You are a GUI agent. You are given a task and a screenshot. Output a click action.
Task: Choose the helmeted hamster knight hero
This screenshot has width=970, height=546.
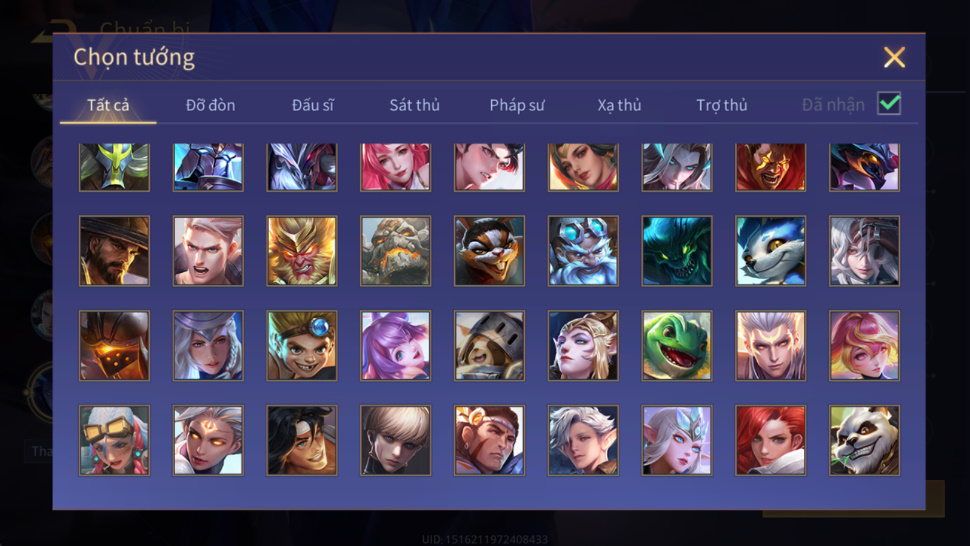[x=489, y=346]
